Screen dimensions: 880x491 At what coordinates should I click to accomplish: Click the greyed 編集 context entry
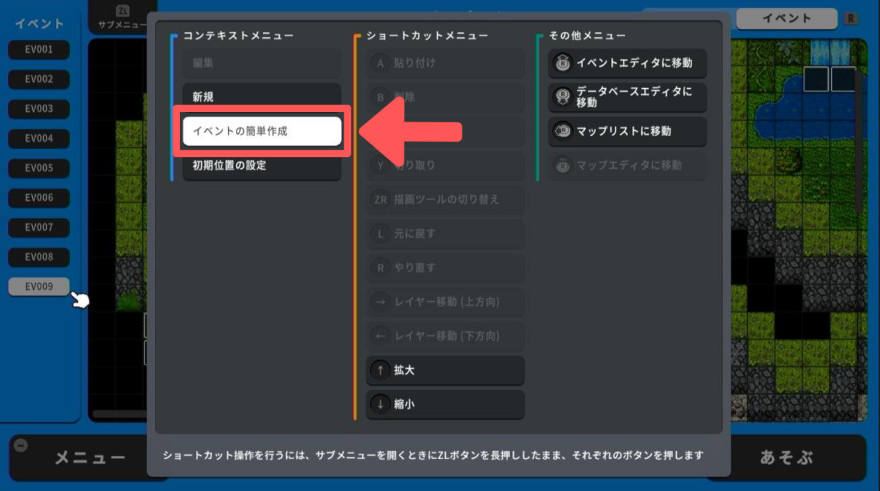tap(262, 63)
